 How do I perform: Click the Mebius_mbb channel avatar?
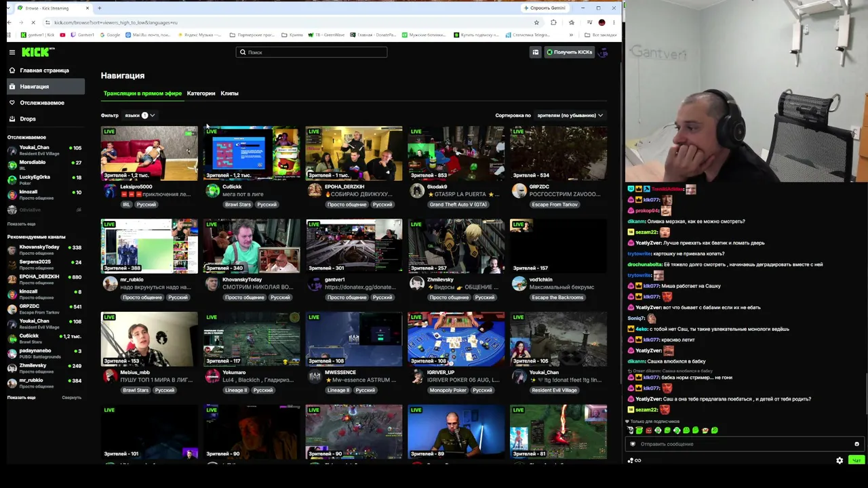click(110, 377)
